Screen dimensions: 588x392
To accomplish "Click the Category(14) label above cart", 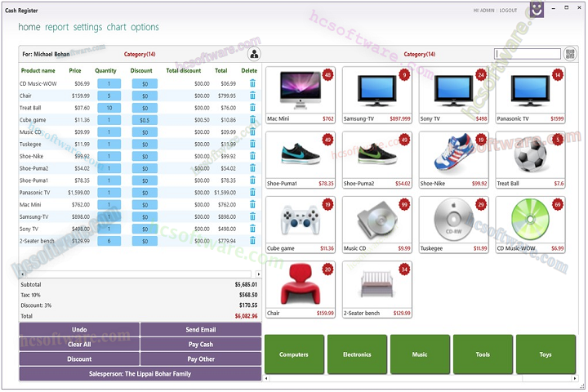I will (140, 55).
